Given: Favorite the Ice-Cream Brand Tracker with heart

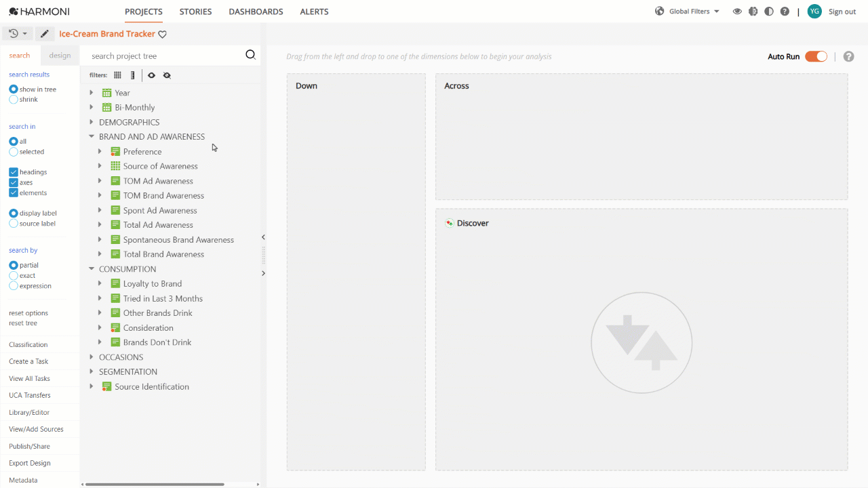Looking at the screenshot, I should (x=163, y=35).
